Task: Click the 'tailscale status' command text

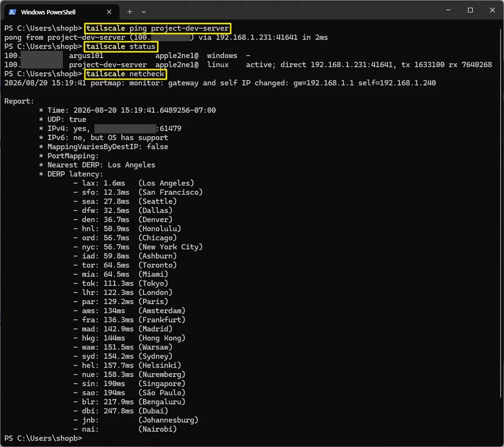Action: tap(121, 47)
